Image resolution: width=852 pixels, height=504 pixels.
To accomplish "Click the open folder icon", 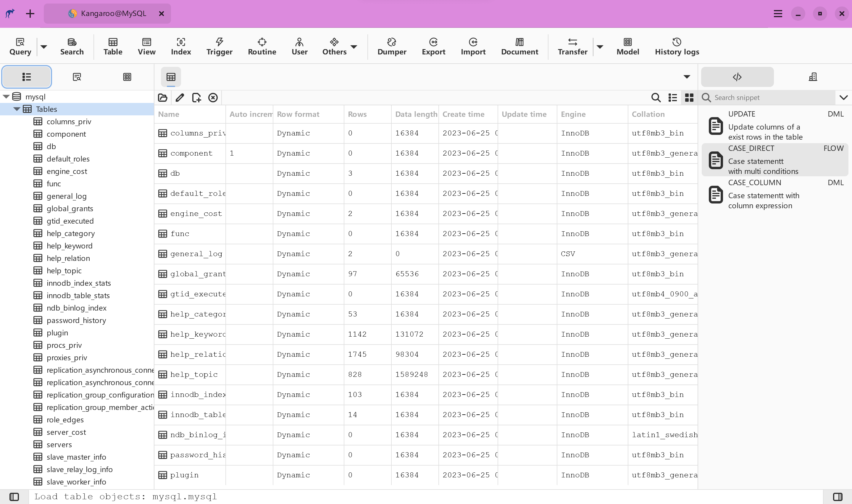I will (163, 98).
